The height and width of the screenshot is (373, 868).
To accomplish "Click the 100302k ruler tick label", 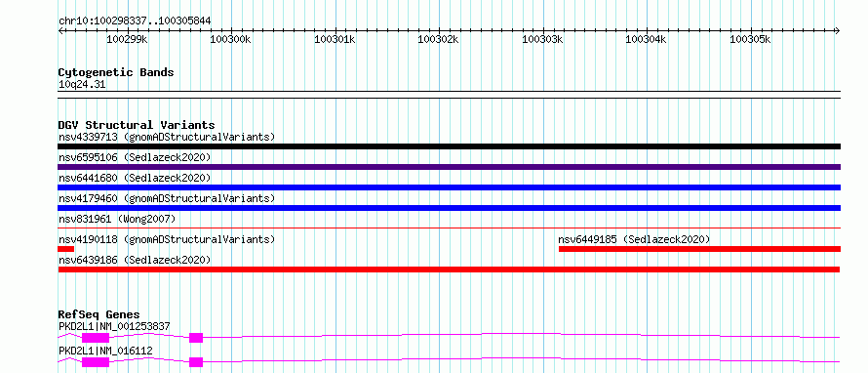I will (438, 39).
